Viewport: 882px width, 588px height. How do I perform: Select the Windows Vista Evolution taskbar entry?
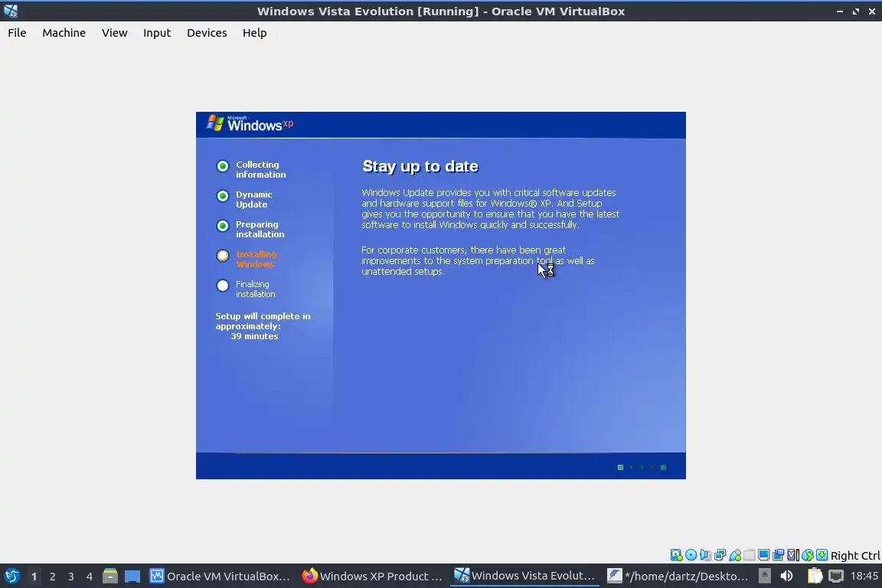524,576
